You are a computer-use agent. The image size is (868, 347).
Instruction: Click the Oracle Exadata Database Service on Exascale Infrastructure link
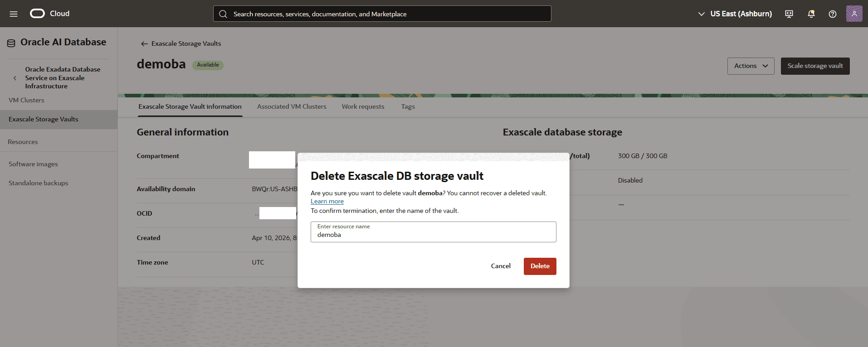(63, 78)
